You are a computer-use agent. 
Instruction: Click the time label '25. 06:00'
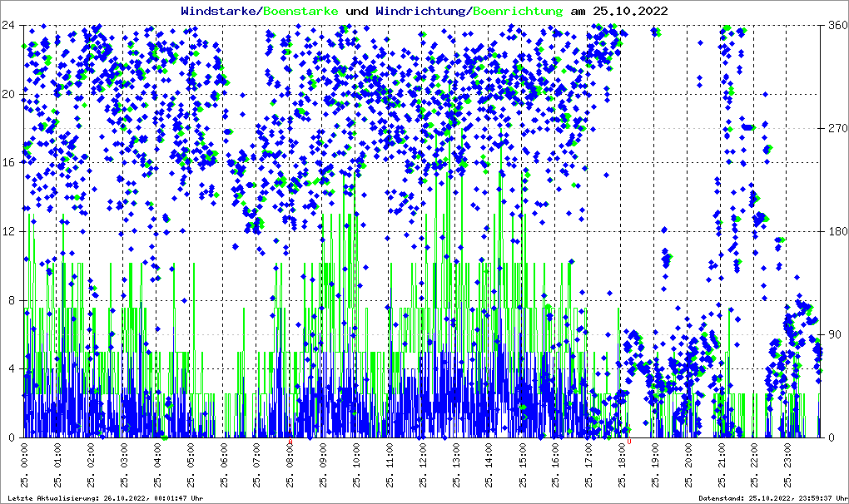224,465
